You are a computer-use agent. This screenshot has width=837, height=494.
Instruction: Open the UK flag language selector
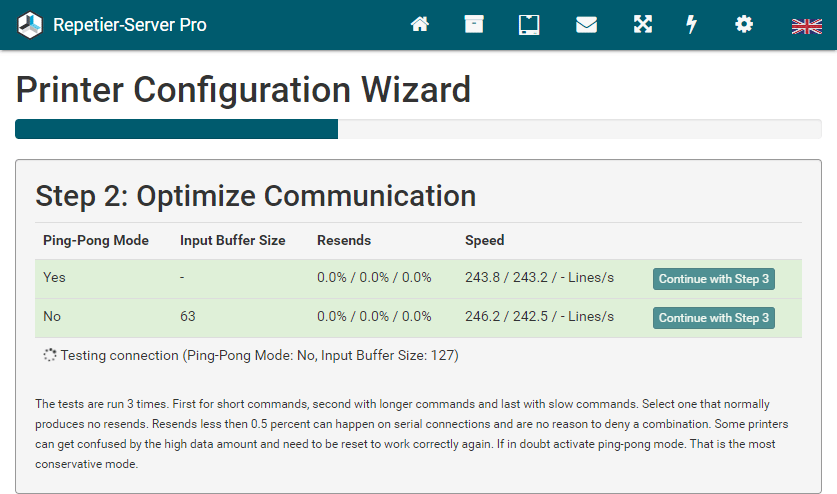click(x=806, y=25)
